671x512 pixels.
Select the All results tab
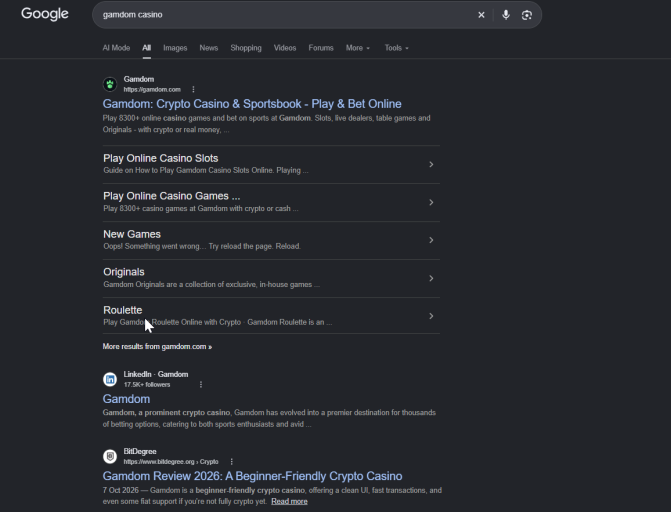tap(146, 48)
